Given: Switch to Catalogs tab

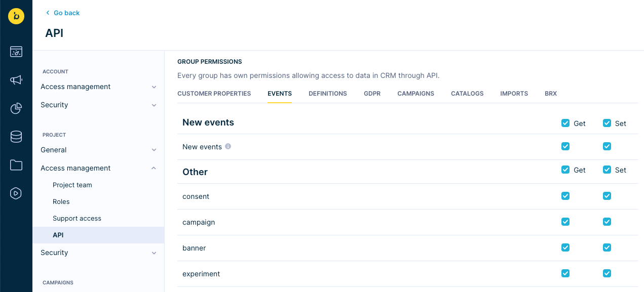Looking at the screenshot, I should pyautogui.click(x=467, y=94).
